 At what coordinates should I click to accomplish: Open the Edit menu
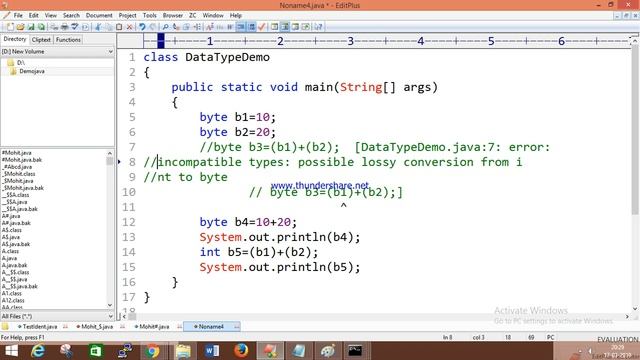click(x=33, y=15)
